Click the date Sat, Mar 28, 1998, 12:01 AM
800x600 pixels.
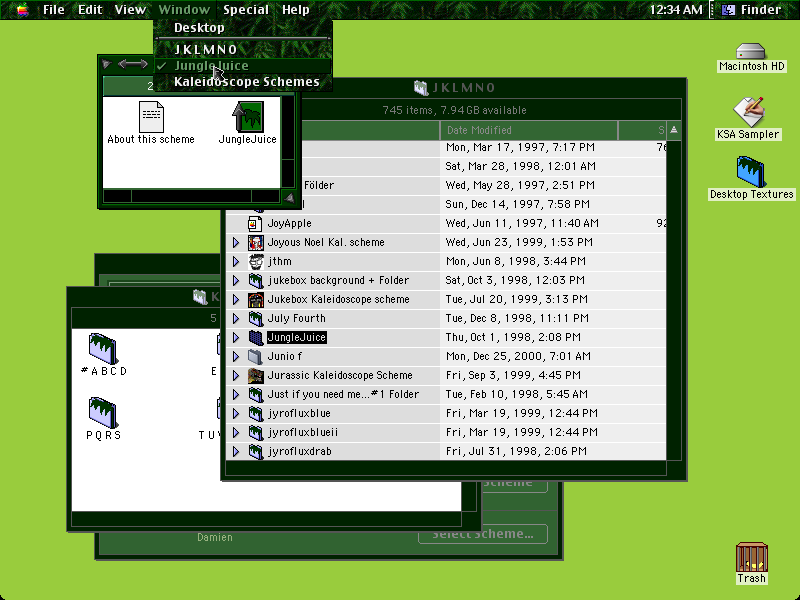click(521, 166)
